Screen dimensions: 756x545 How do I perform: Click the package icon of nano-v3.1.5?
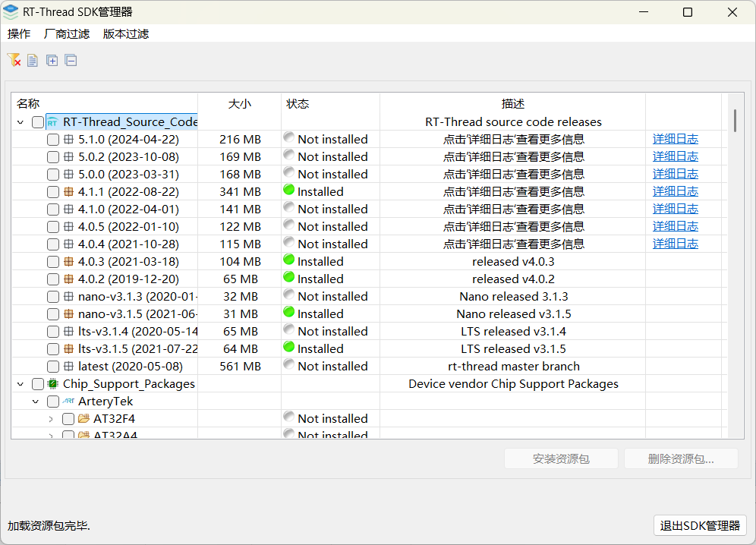pyautogui.click(x=68, y=314)
